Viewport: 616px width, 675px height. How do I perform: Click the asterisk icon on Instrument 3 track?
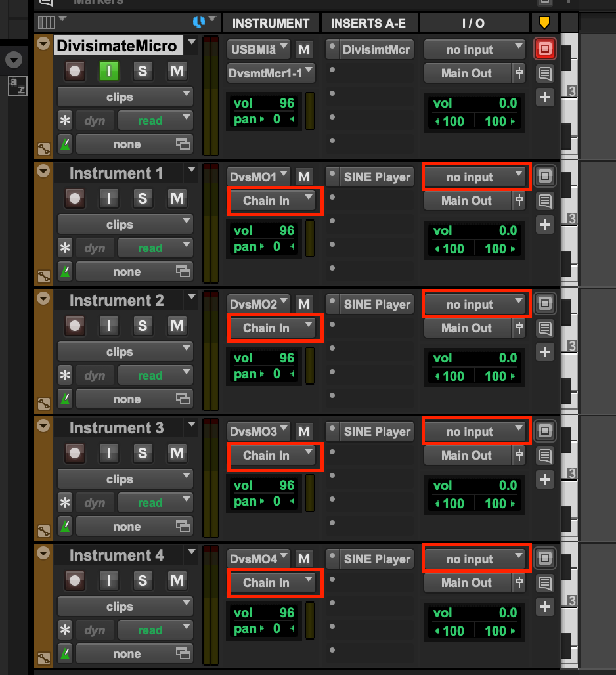[65, 503]
